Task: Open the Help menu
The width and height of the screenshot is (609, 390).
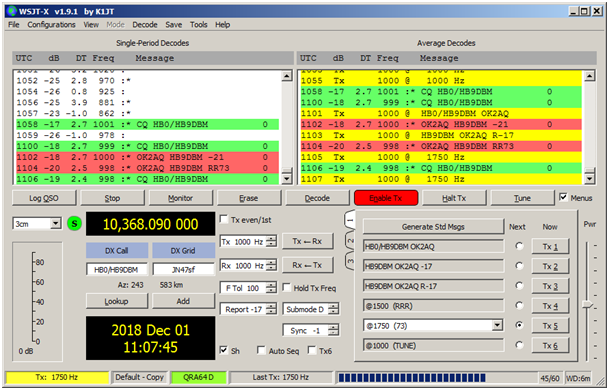Action: click(223, 24)
